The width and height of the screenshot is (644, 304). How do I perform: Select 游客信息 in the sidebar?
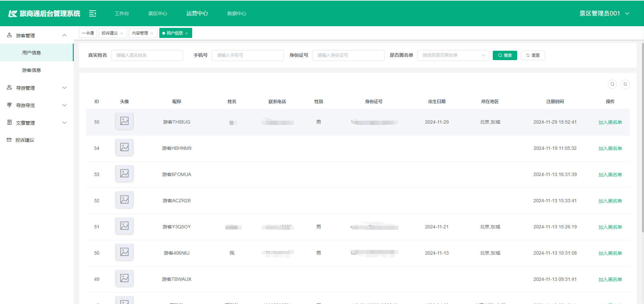tap(37, 70)
